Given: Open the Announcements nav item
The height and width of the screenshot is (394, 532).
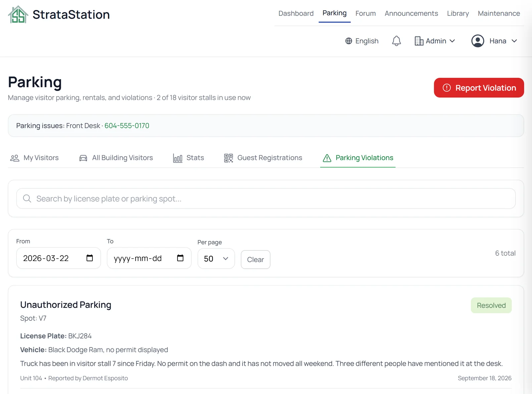Looking at the screenshot, I should pyautogui.click(x=411, y=13).
